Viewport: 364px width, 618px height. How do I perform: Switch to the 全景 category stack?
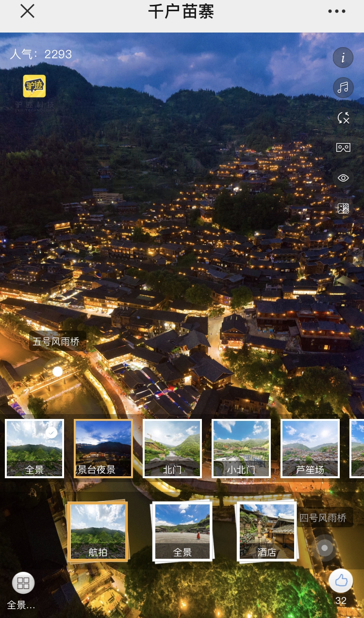(182, 532)
